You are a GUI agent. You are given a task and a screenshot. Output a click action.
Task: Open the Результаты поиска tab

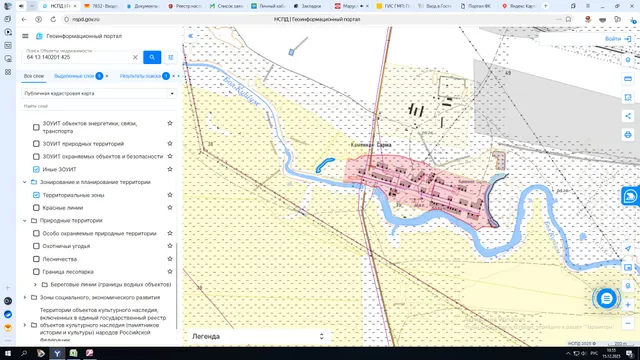(x=140, y=76)
